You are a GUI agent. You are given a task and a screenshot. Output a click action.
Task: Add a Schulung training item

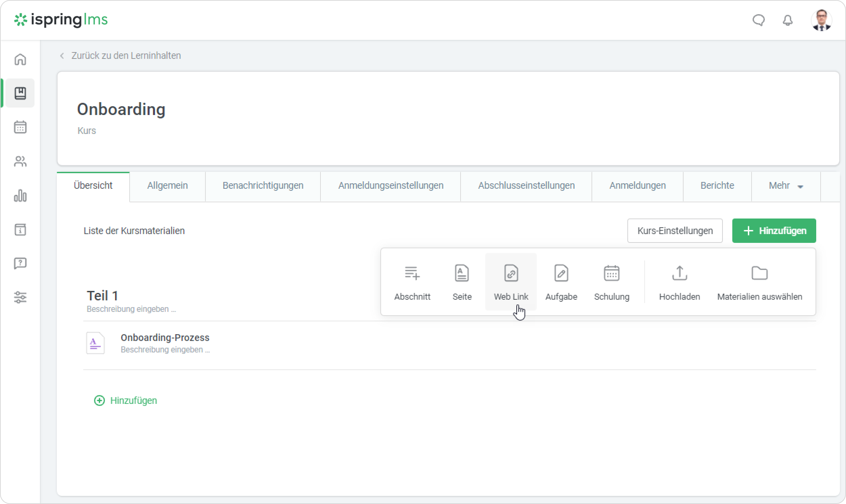(611, 282)
